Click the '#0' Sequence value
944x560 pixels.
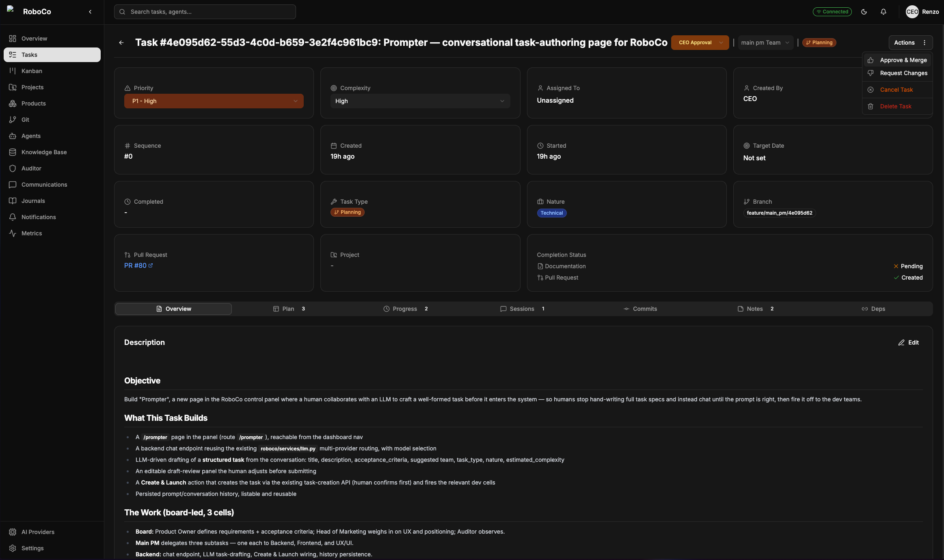(x=128, y=156)
